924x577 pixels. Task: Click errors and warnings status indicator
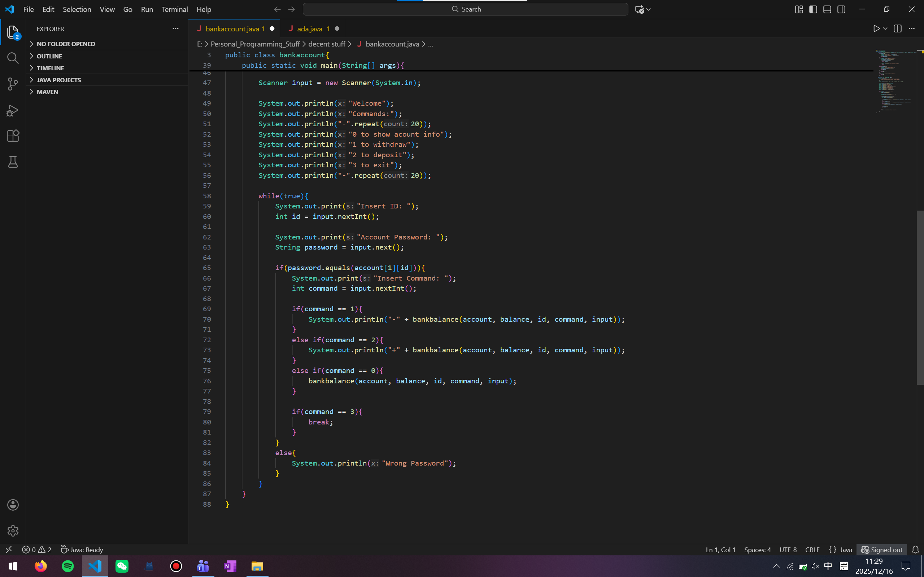coord(37,550)
